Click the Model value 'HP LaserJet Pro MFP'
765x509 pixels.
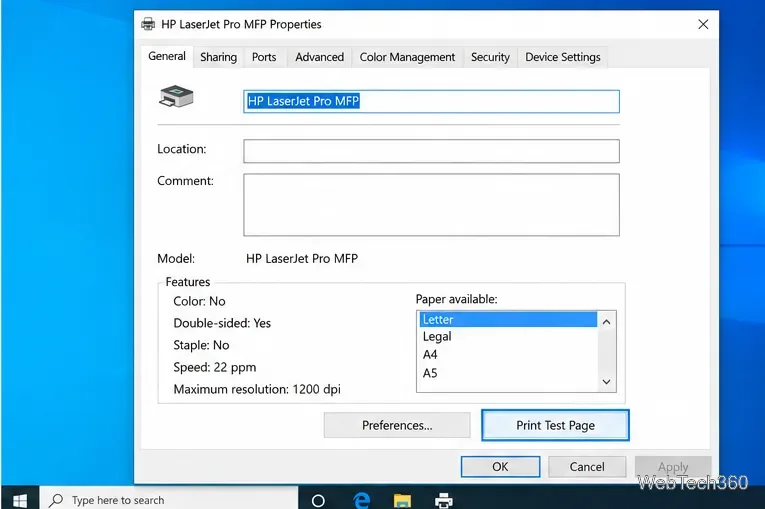302,259
